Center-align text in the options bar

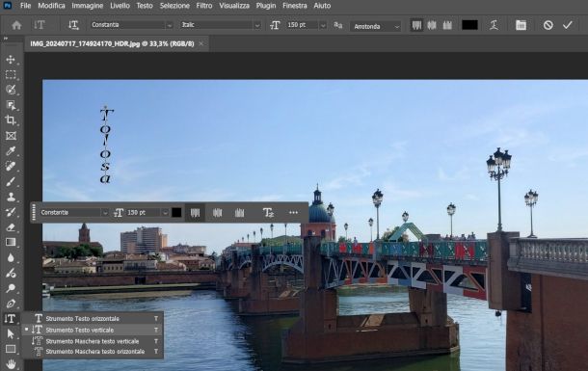[x=432, y=25]
